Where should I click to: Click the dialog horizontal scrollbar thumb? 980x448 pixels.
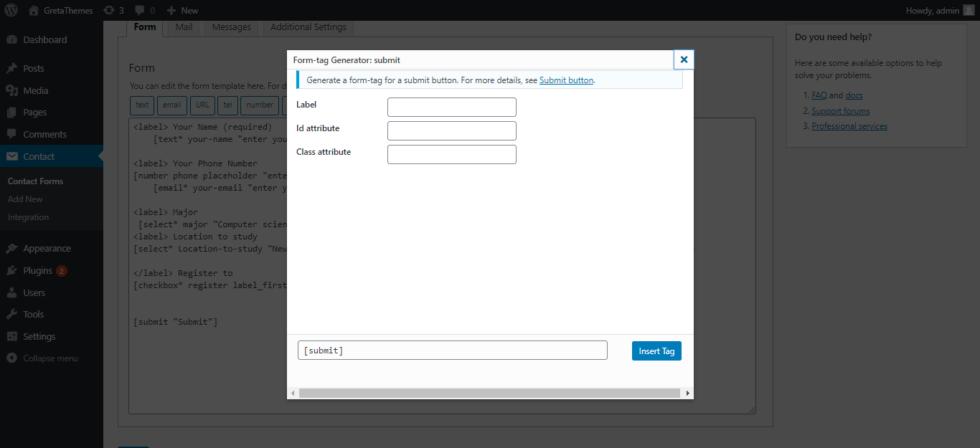pyautogui.click(x=489, y=394)
